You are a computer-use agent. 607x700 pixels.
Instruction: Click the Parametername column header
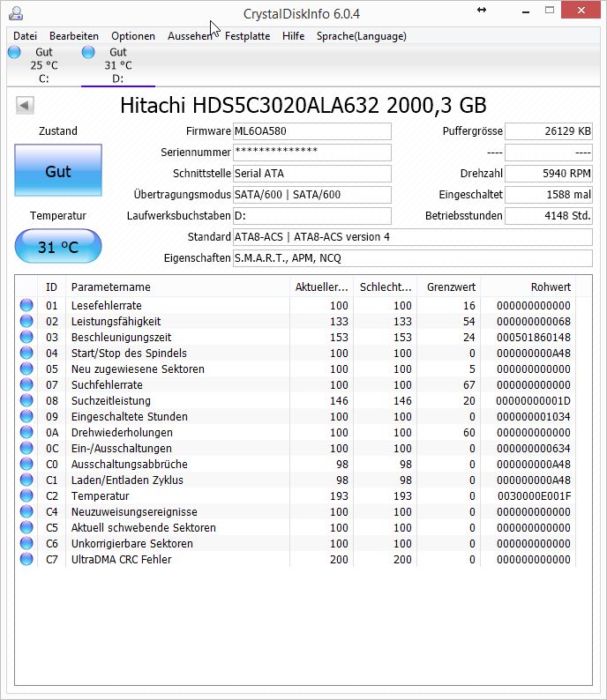coord(177,287)
